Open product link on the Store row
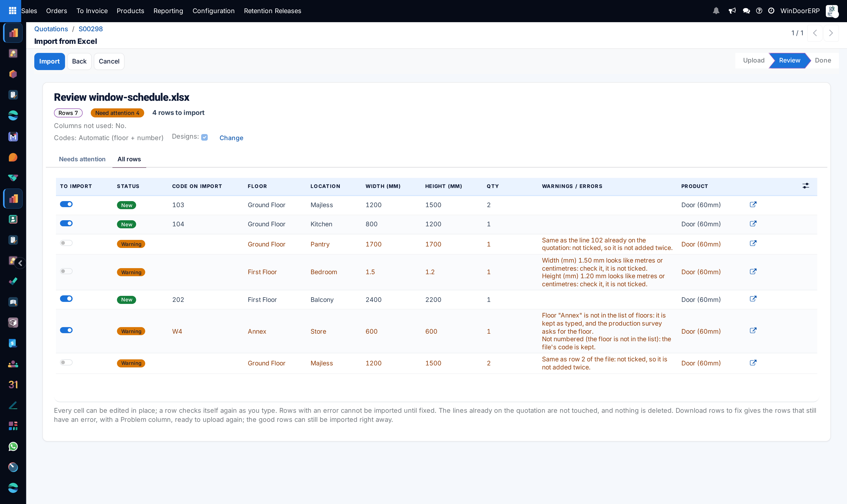Screen dimensions: 847x504 753,330
